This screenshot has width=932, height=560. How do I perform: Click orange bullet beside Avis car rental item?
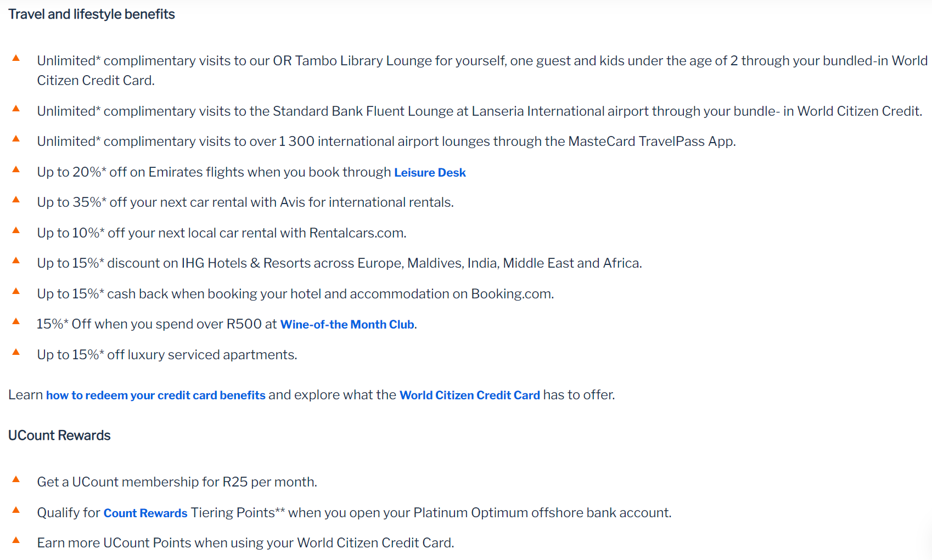tap(16, 200)
